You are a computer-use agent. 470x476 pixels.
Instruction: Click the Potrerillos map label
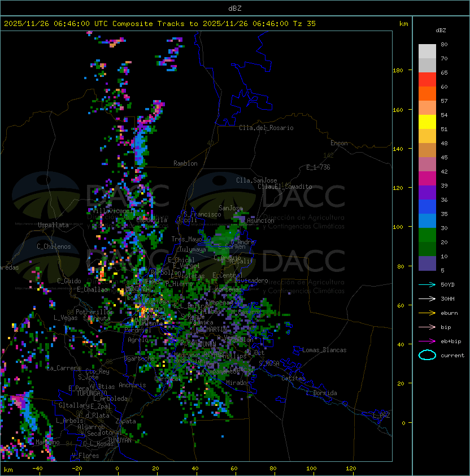94,312
